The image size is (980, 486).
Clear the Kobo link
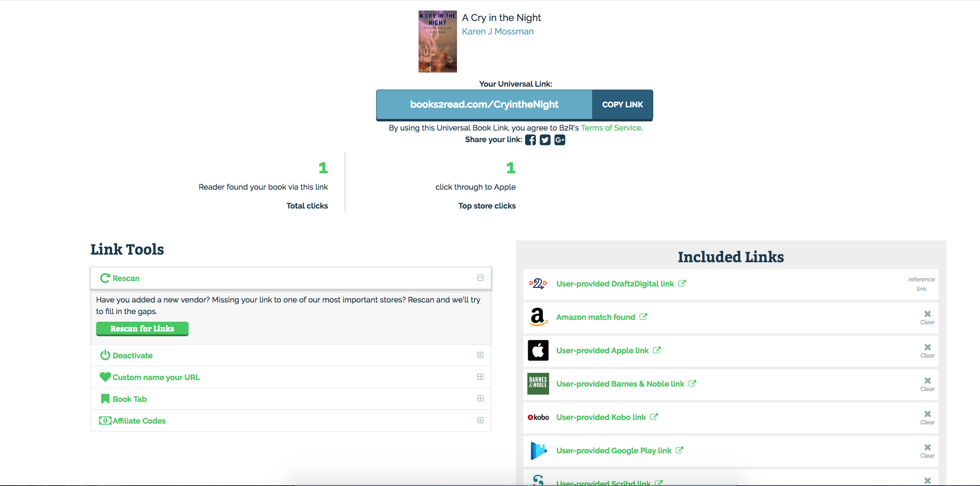click(x=927, y=417)
